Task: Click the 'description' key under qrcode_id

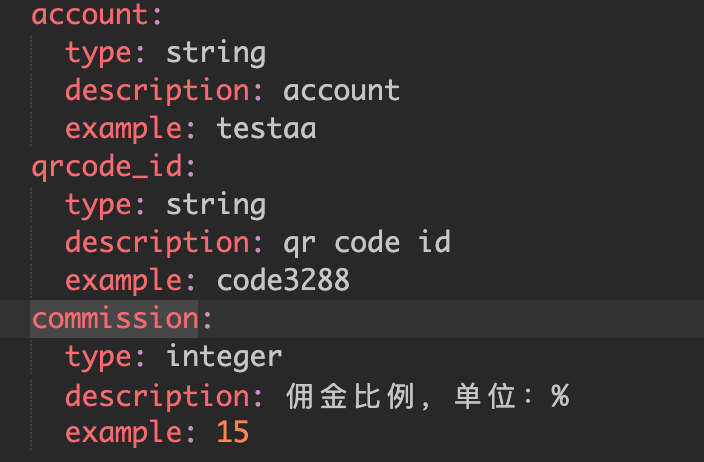Action: click(157, 244)
